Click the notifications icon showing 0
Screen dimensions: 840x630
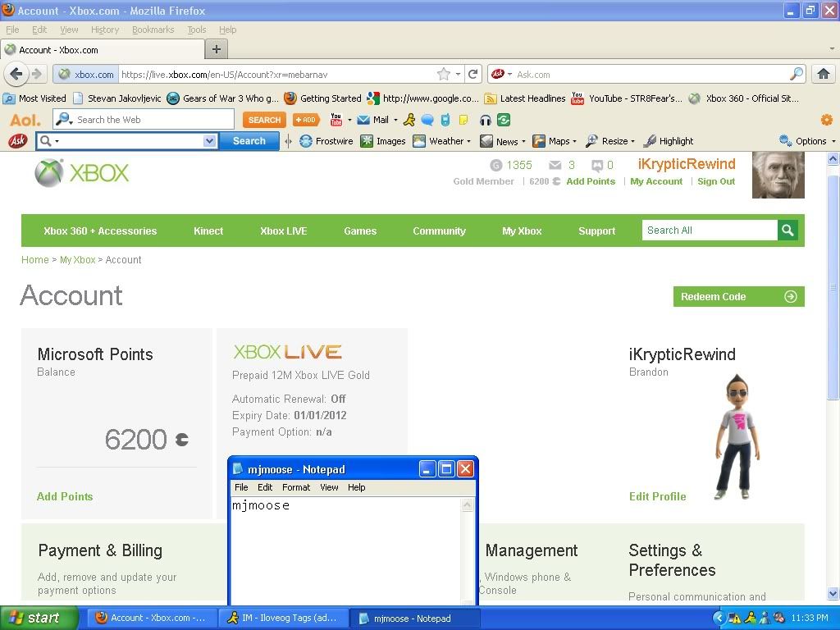coord(597,166)
